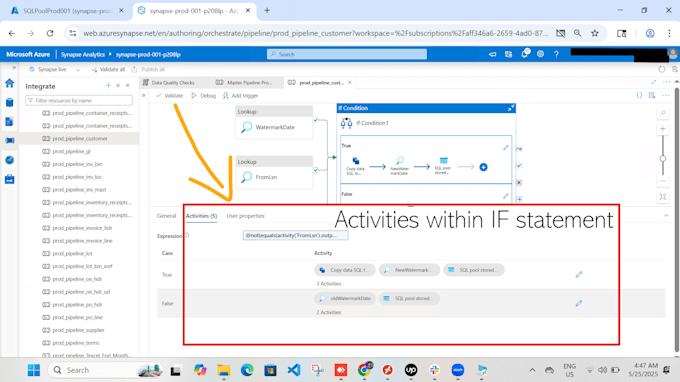Viewport: 680px width, 382px height.
Task: Collapse the If Condition container arrows icon
Action: [511, 108]
